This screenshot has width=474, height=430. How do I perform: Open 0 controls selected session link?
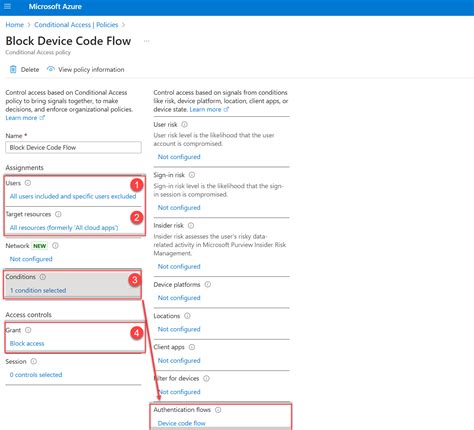coord(36,375)
